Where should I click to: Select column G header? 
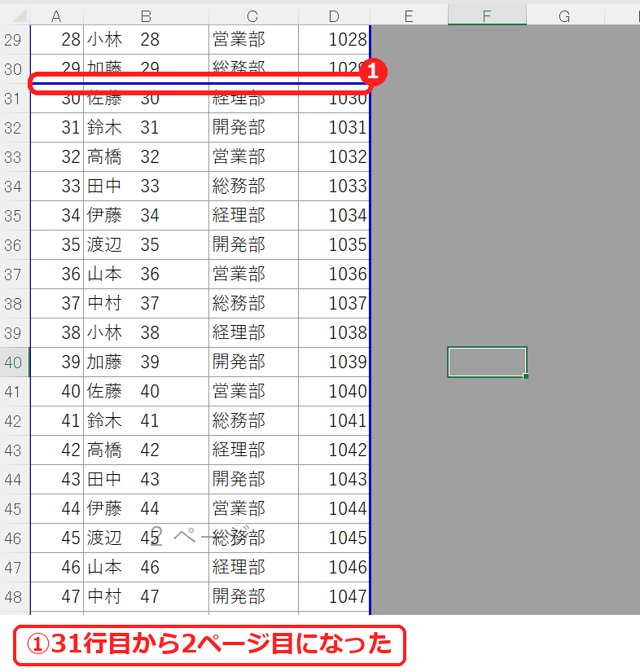565,15
